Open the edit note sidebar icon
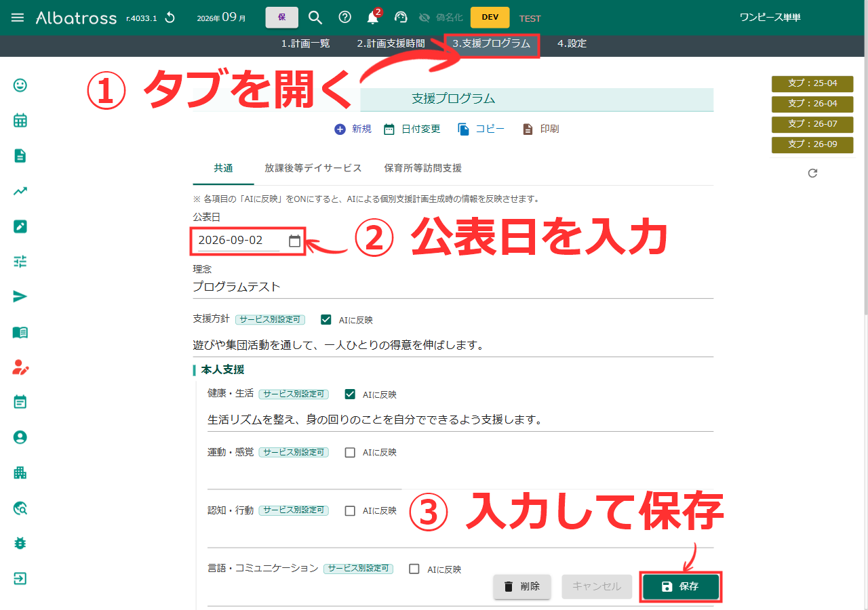 20,226
